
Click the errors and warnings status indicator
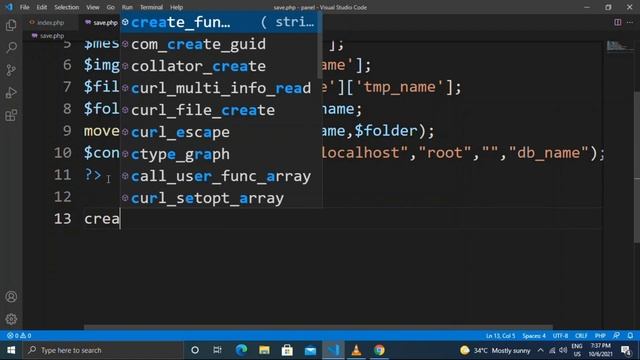pos(19,336)
